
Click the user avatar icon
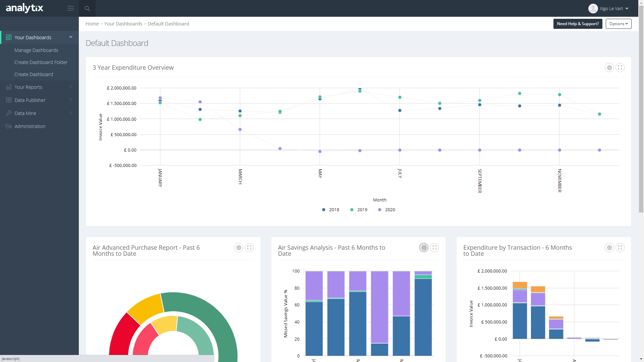coord(593,8)
